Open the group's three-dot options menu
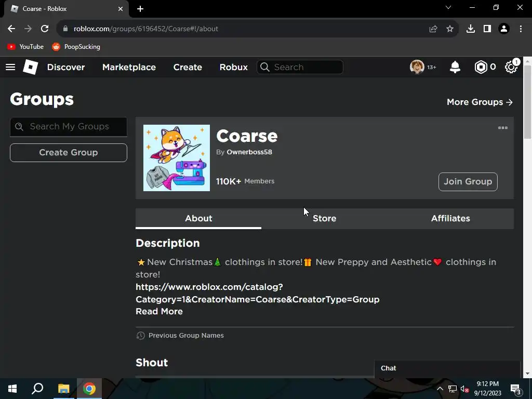Screen dimensions: 532x399 (503, 128)
